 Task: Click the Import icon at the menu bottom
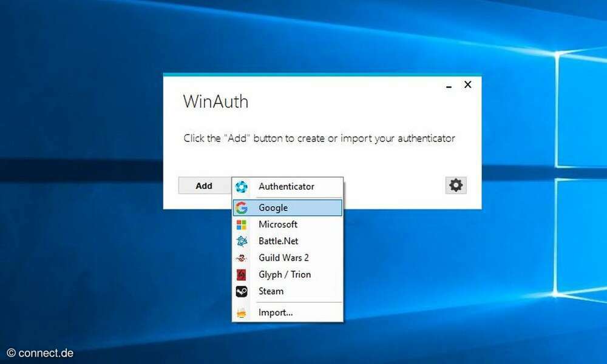242,312
